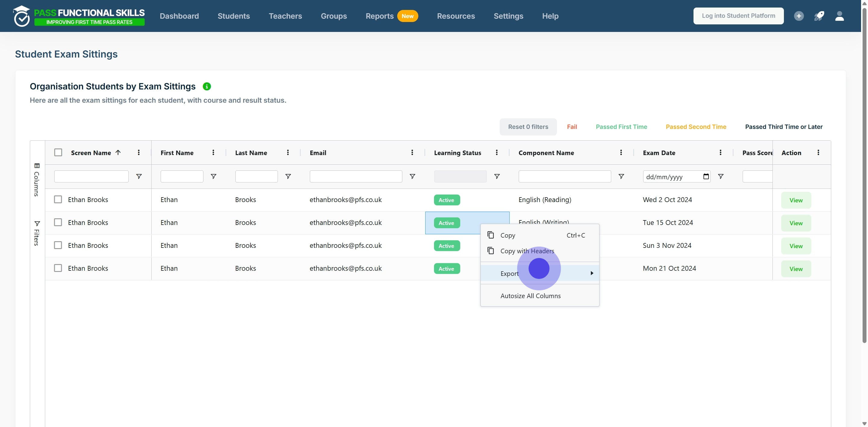Open Screen Name column menu dots

pyautogui.click(x=139, y=153)
